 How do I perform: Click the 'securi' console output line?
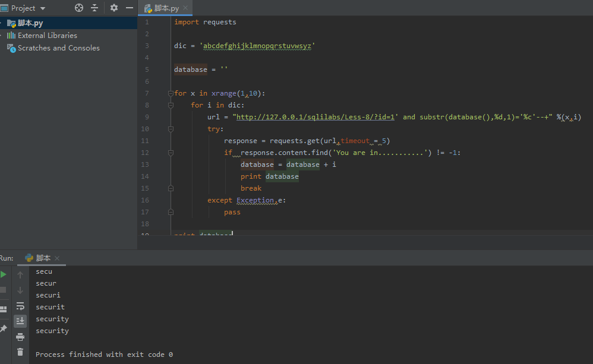[x=48, y=295]
